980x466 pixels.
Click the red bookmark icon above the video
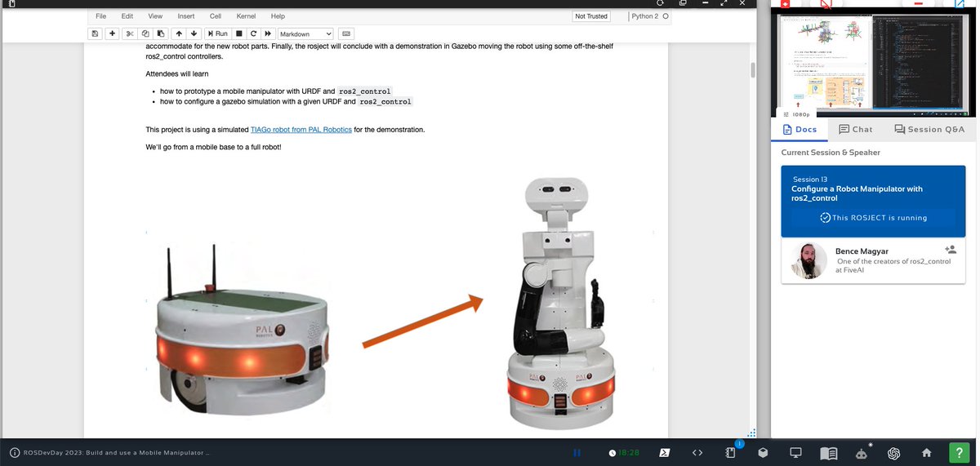point(785,2)
